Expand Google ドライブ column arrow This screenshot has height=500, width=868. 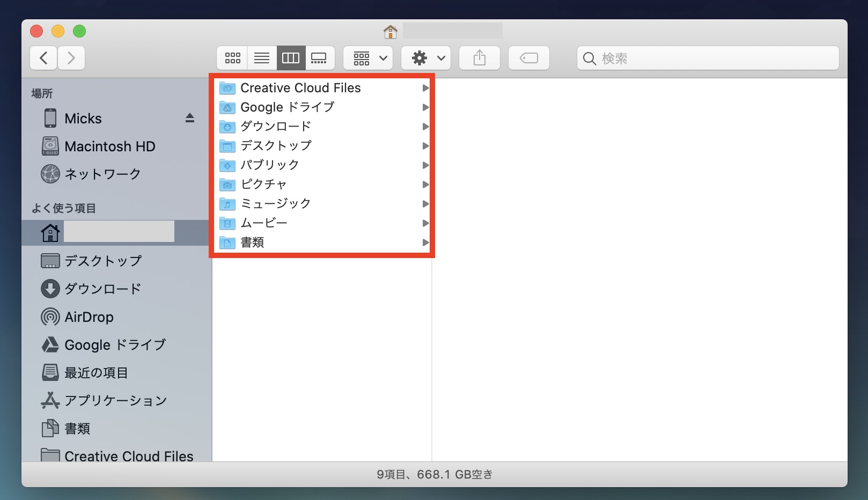[425, 107]
